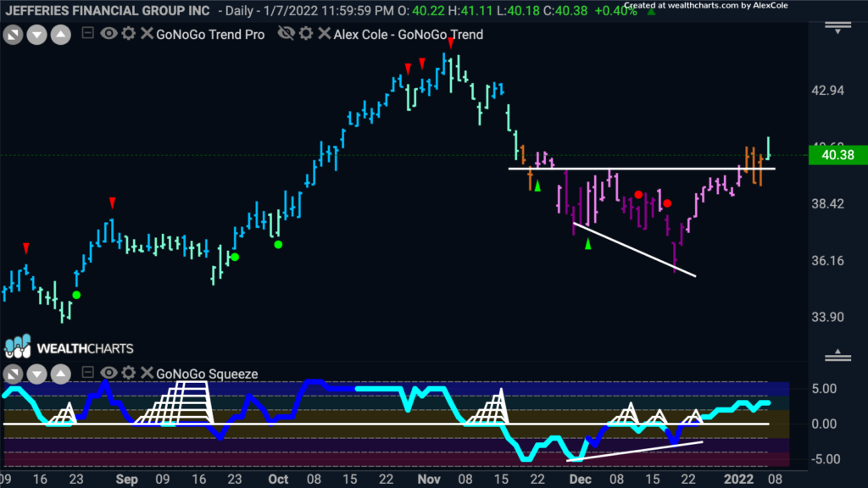
Task: Click the red arrow above the November peak
Action: pos(451,43)
